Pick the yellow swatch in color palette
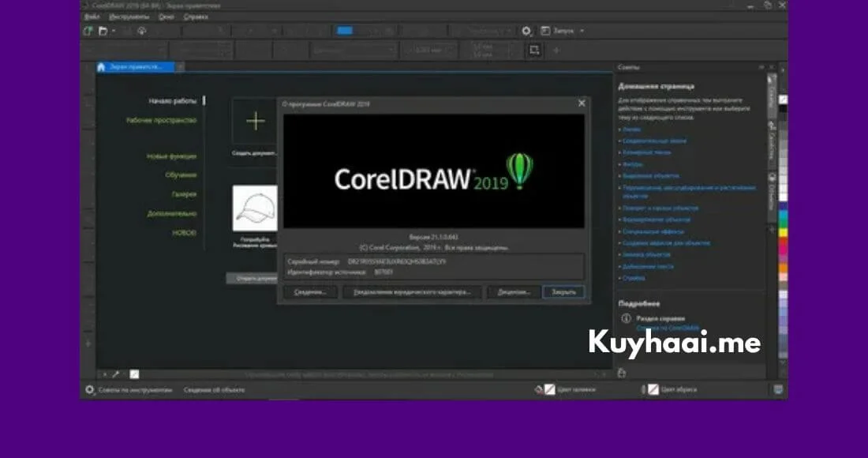Screen dimensions: 868x458 (783, 233)
